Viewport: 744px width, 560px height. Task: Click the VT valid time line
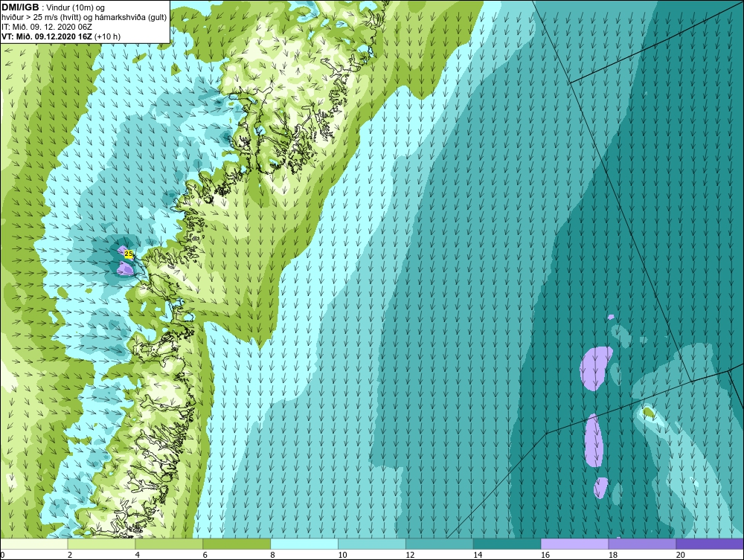tap(61, 36)
